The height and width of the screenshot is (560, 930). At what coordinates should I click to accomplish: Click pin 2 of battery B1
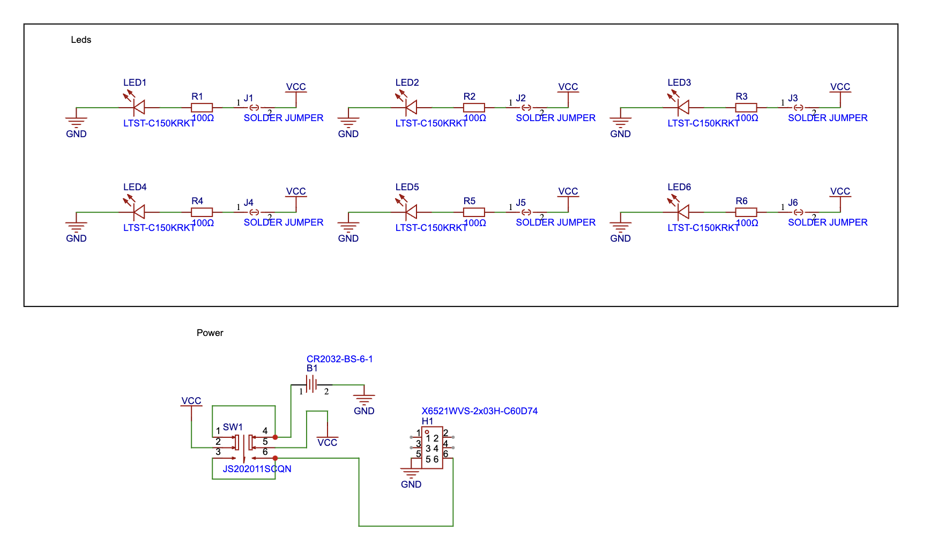pyautogui.click(x=326, y=384)
